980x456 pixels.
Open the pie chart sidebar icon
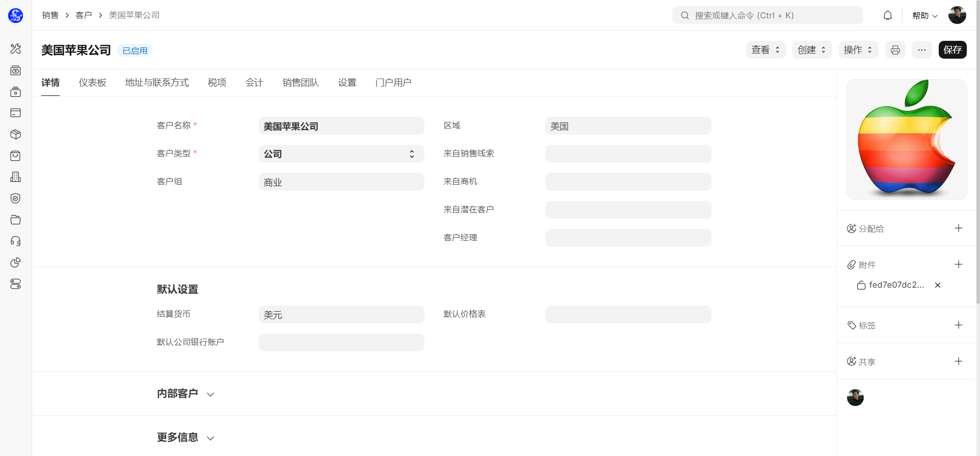[x=16, y=263]
